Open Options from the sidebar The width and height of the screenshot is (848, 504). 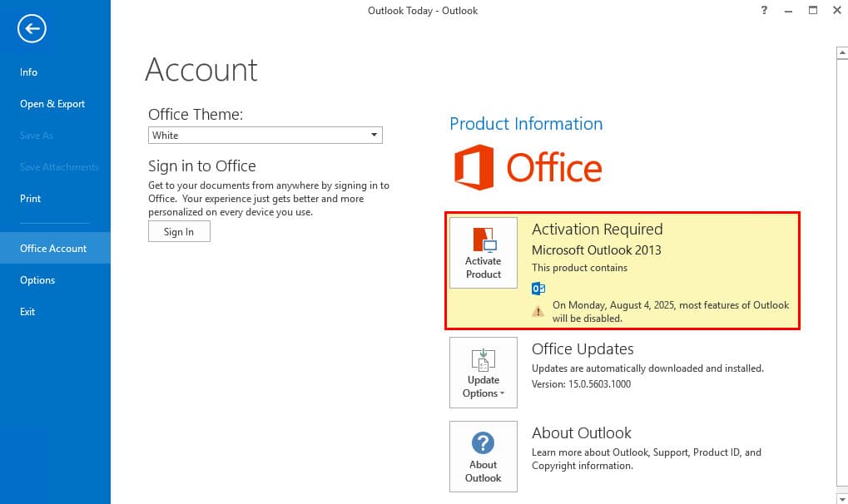click(37, 280)
